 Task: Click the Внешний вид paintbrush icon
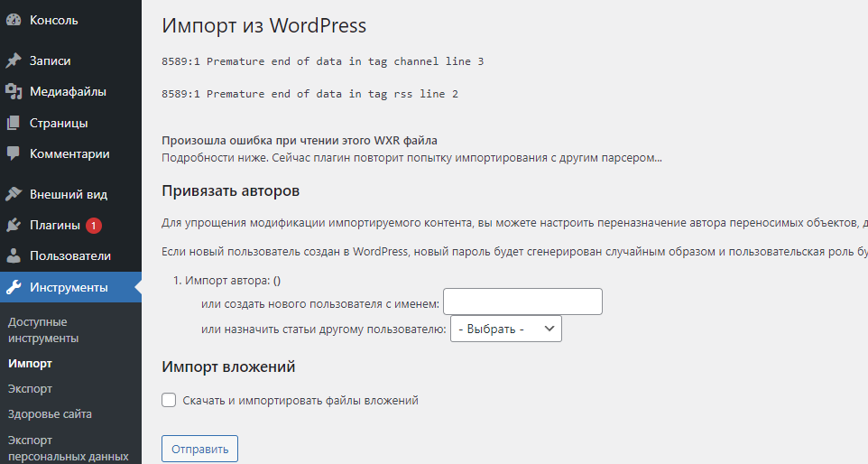14,194
